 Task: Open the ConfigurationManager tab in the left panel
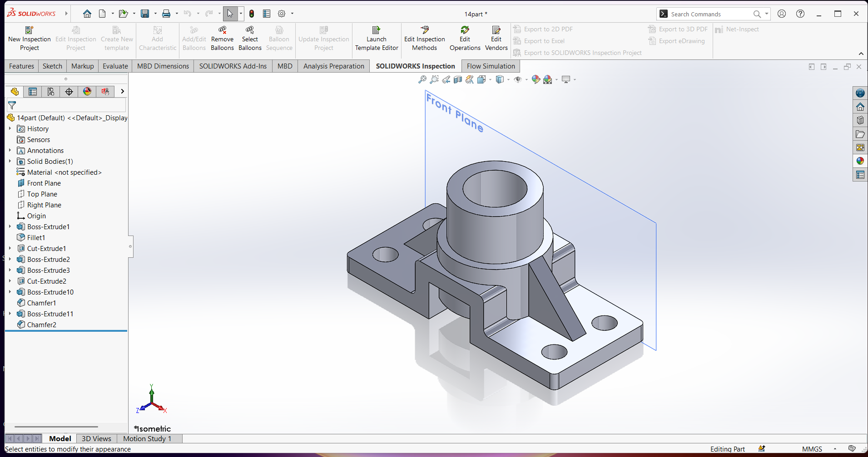[51, 91]
